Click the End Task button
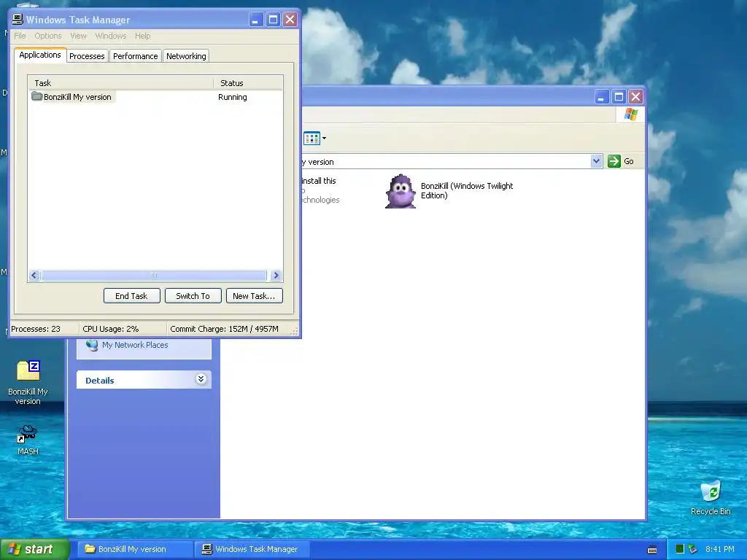747x560 pixels. 131,296
